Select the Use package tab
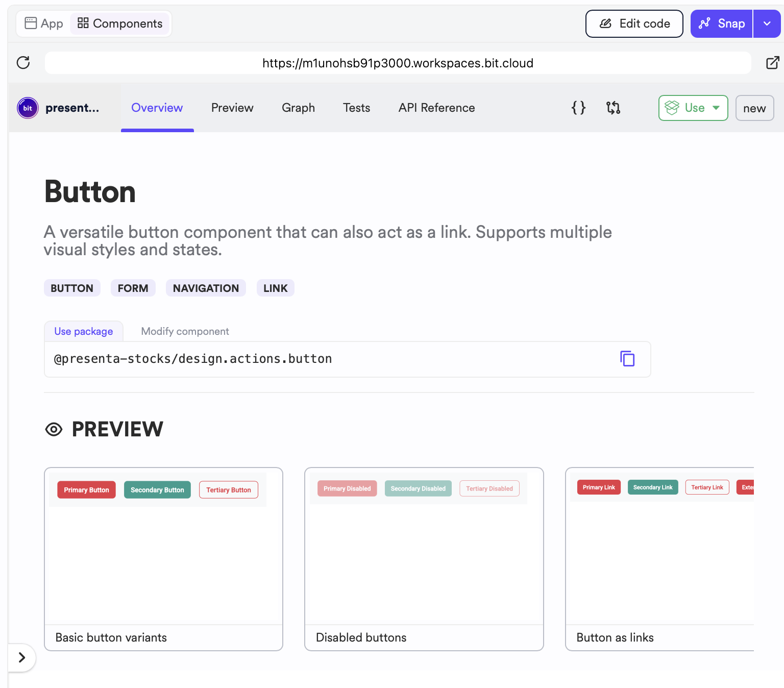Image resolution: width=784 pixels, height=688 pixels. tap(84, 331)
